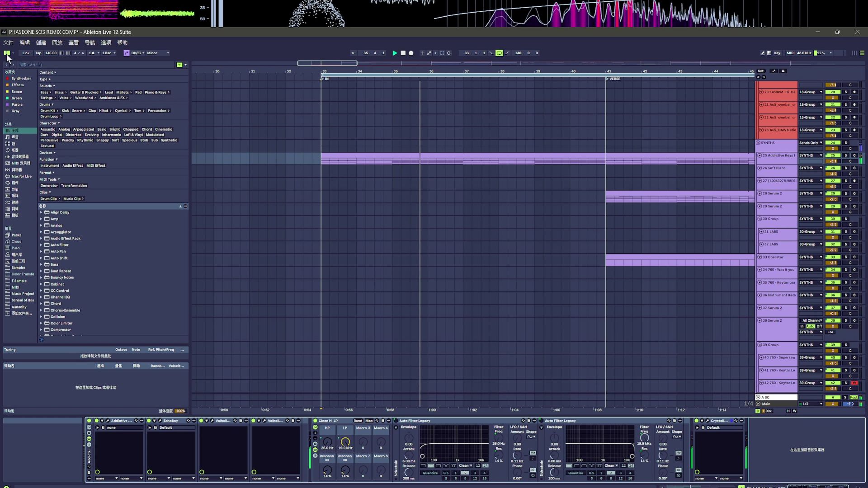Click the Arrangement Record button
This screenshot has width=868, height=488.
pyautogui.click(x=411, y=53)
